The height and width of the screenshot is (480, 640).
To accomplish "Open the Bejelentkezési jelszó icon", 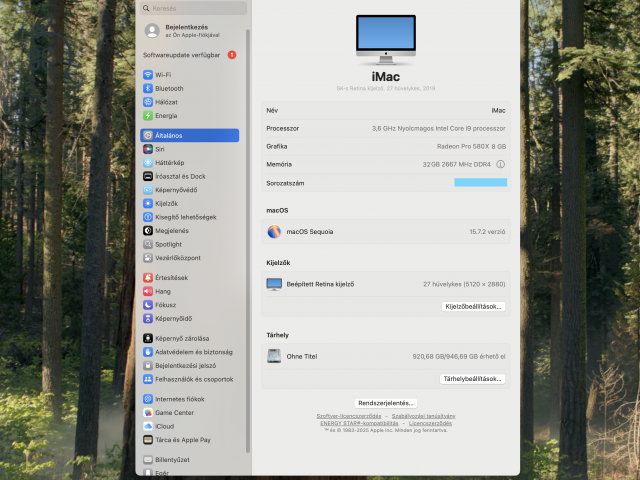I will [148, 366].
